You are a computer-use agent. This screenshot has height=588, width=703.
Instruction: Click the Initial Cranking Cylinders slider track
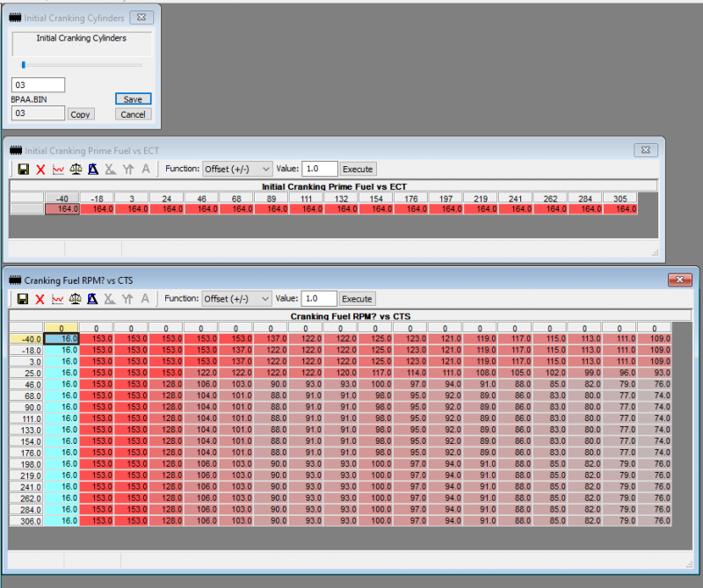pyautogui.click(x=81, y=64)
